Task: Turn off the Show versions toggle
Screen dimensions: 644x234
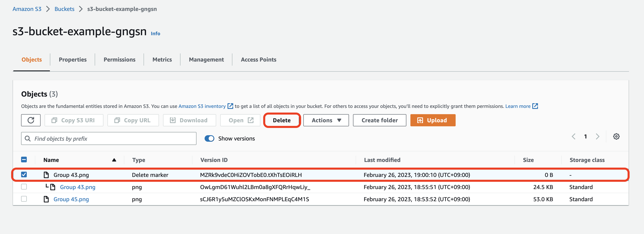Action: (x=209, y=138)
